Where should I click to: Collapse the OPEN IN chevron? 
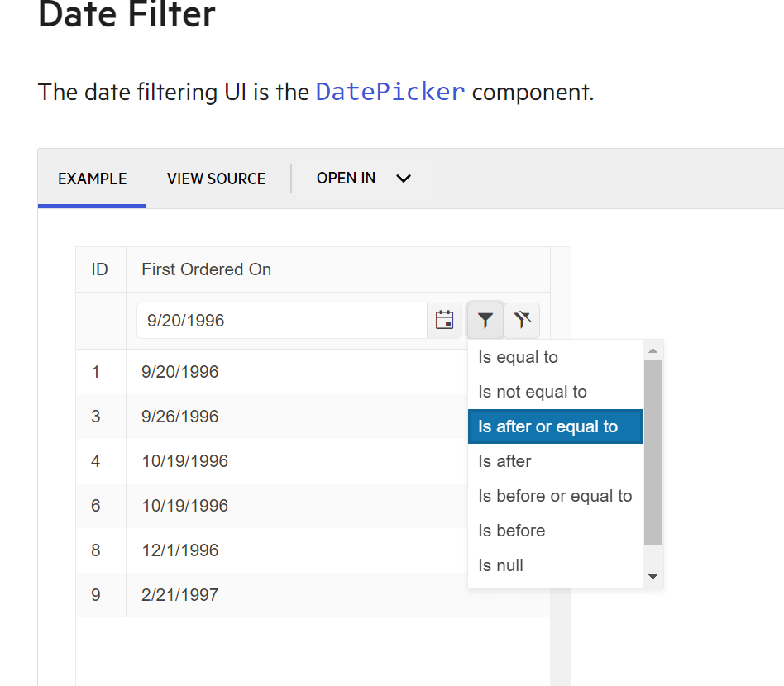[403, 179]
